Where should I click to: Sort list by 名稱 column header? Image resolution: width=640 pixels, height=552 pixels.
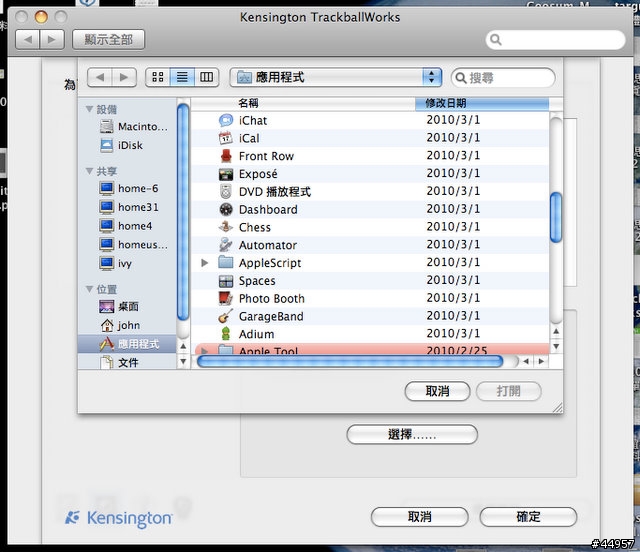[x=303, y=103]
